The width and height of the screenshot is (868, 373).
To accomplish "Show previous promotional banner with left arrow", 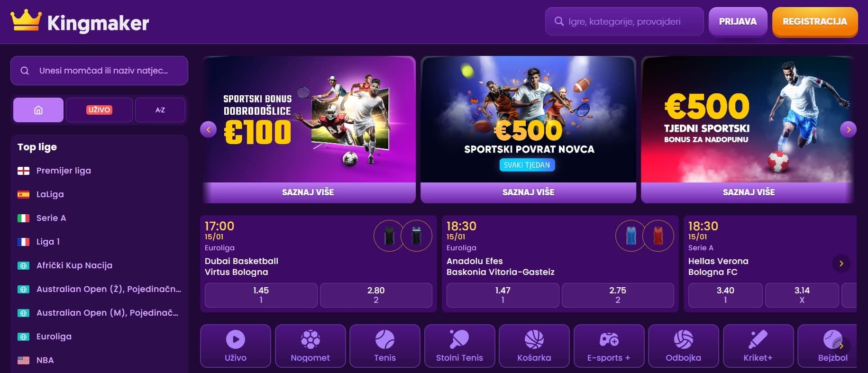I will pyautogui.click(x=209, y=129).
